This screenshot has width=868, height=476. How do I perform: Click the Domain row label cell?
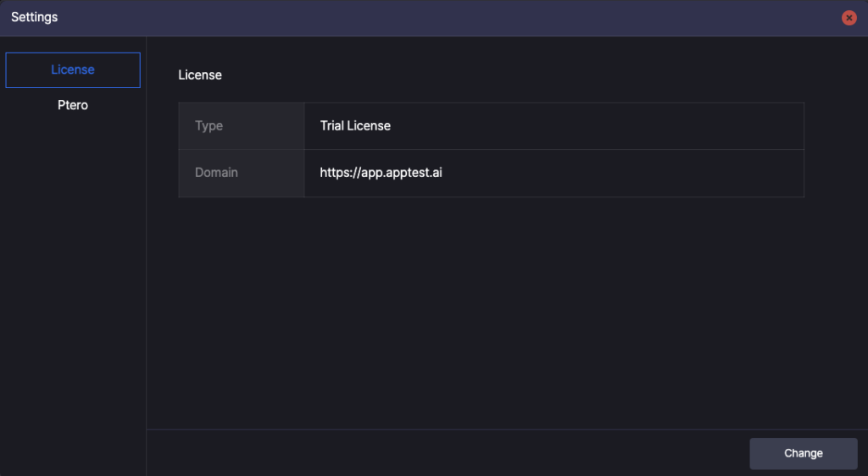tap(242, 173)
